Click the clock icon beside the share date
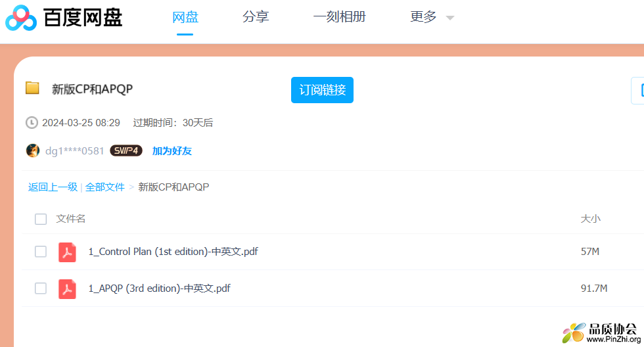The image size is (644, 347). point(32,123)
